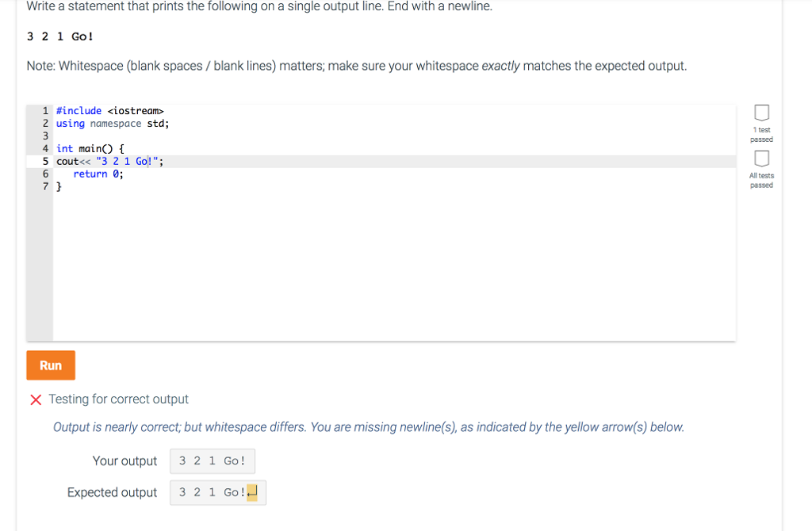Click the Your output result box
The image size is (812, 531).
click(213, 461)
